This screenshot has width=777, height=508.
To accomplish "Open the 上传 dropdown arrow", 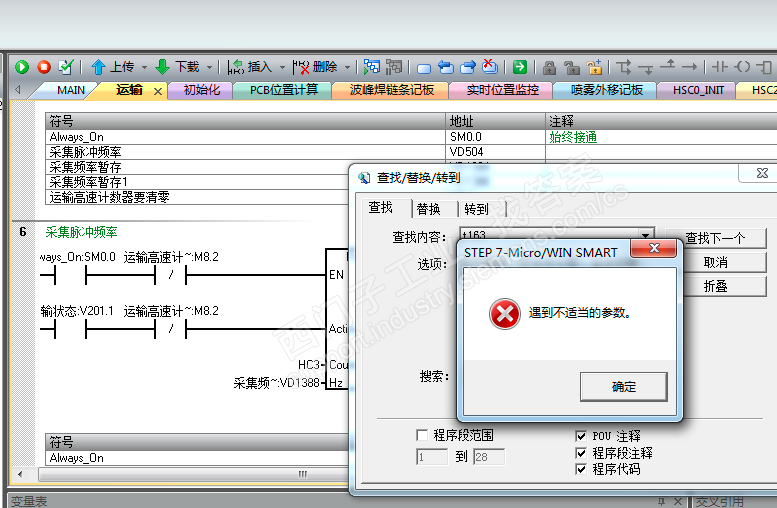I will (144, 67).
